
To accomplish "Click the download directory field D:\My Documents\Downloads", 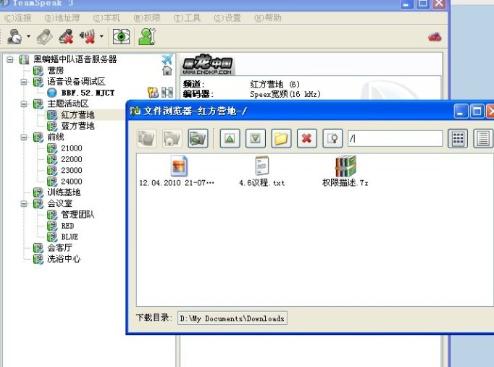I will pos(232,318).
